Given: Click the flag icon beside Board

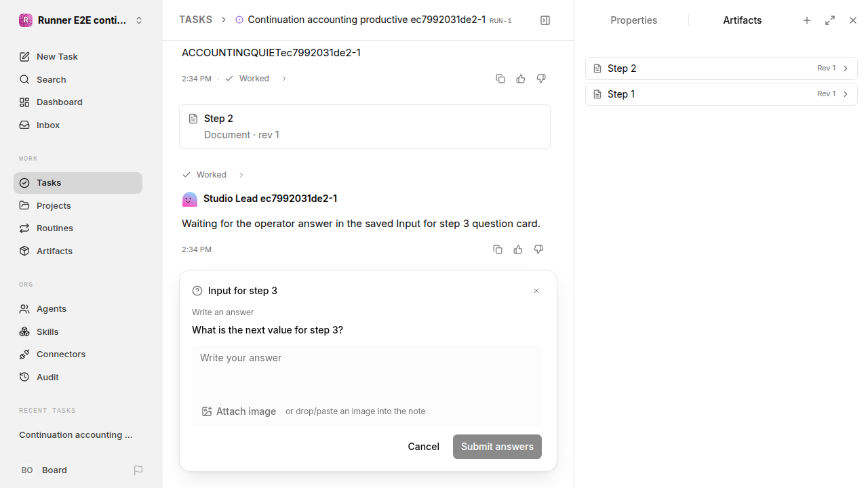Looking at the screenshot, I should coord(138,470).
